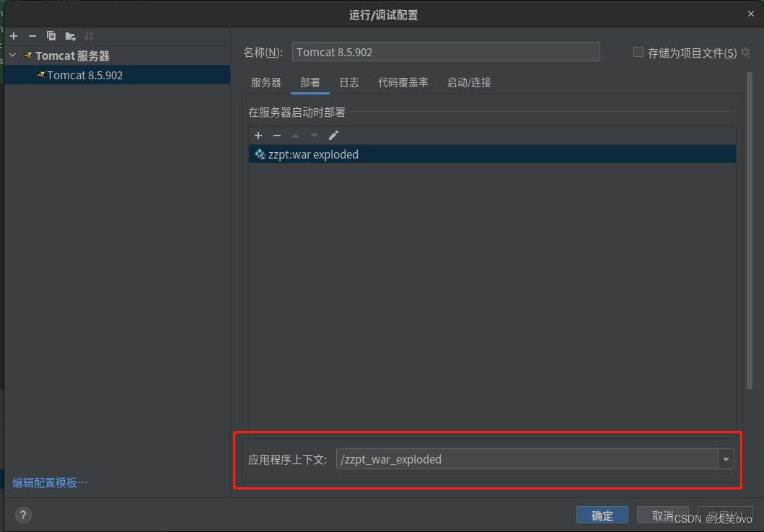Open the 应用程序上下文 dropdown

(726, 458)
